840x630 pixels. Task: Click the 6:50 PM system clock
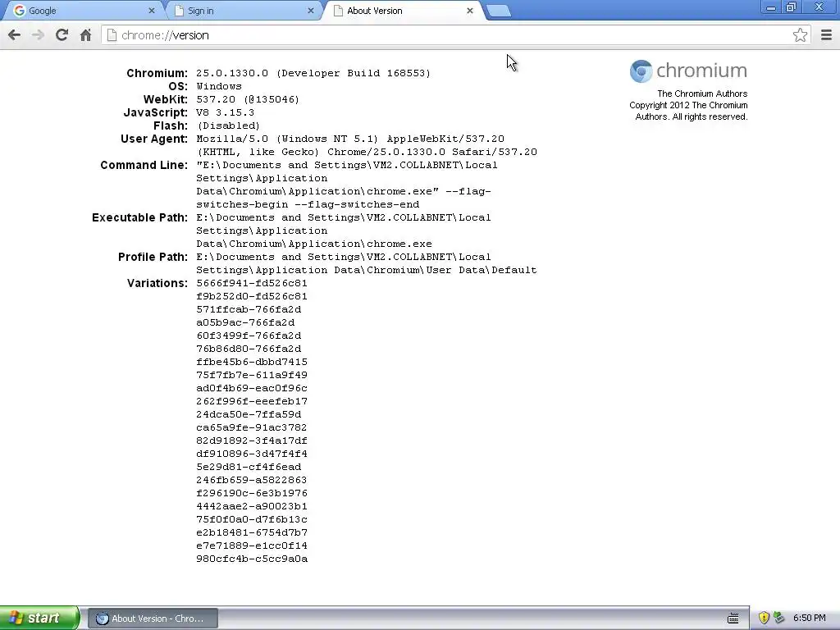[x=809, y=618]
